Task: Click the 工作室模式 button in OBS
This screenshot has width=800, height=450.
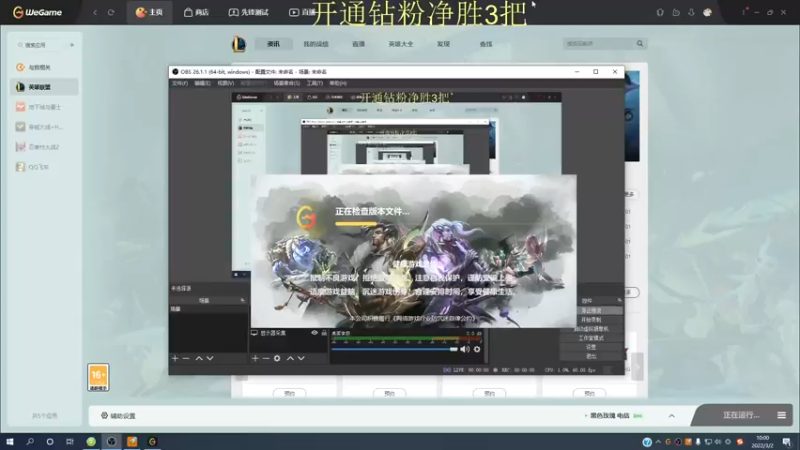Action: pos(592,338)
